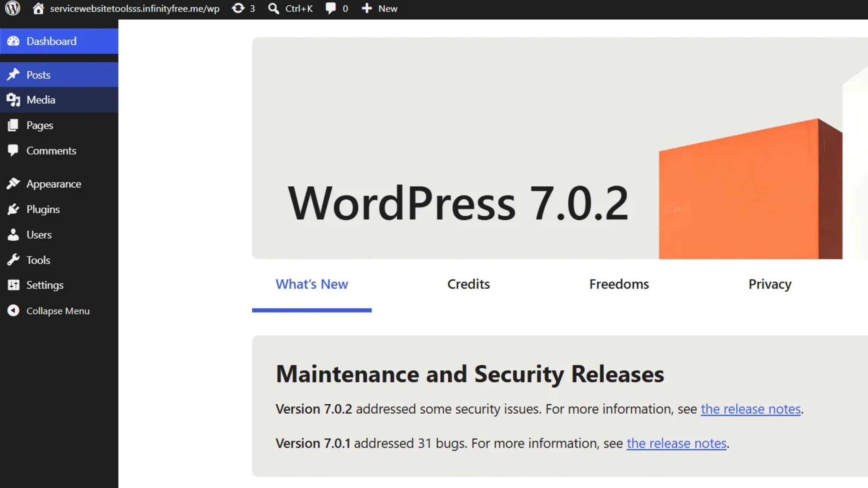Open the comments bubble icon in top bar
The height and width of the screenshot is (488, 868).
tap(331, 9)
